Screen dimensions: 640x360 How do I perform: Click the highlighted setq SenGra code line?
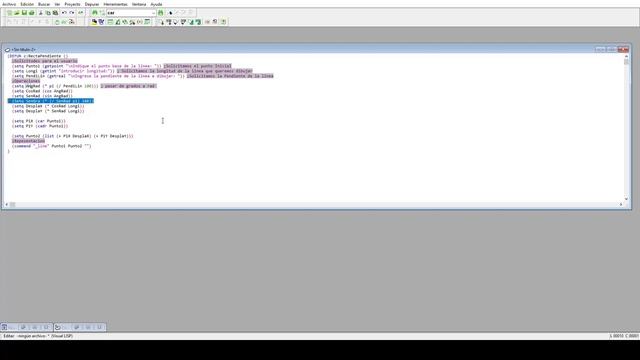[51, 101]
